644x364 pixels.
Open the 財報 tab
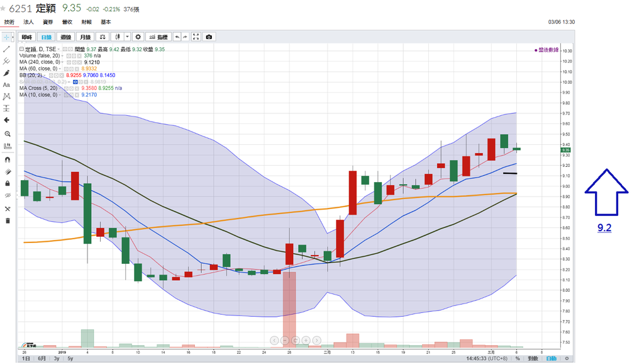(86, 22)
